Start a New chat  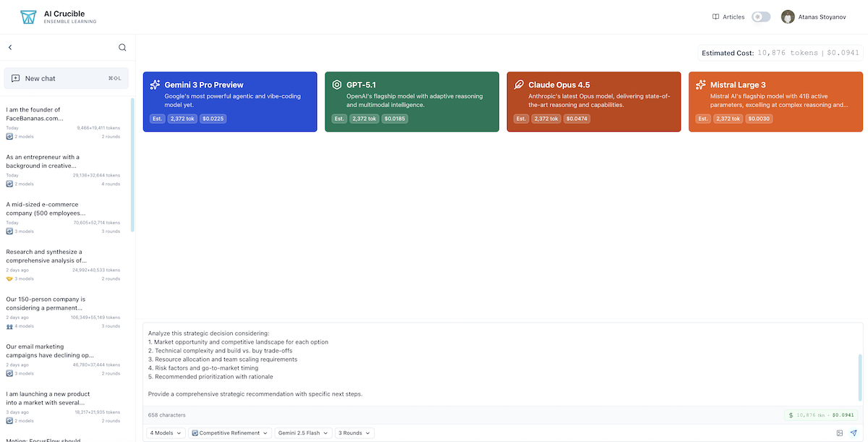(67, 78)
